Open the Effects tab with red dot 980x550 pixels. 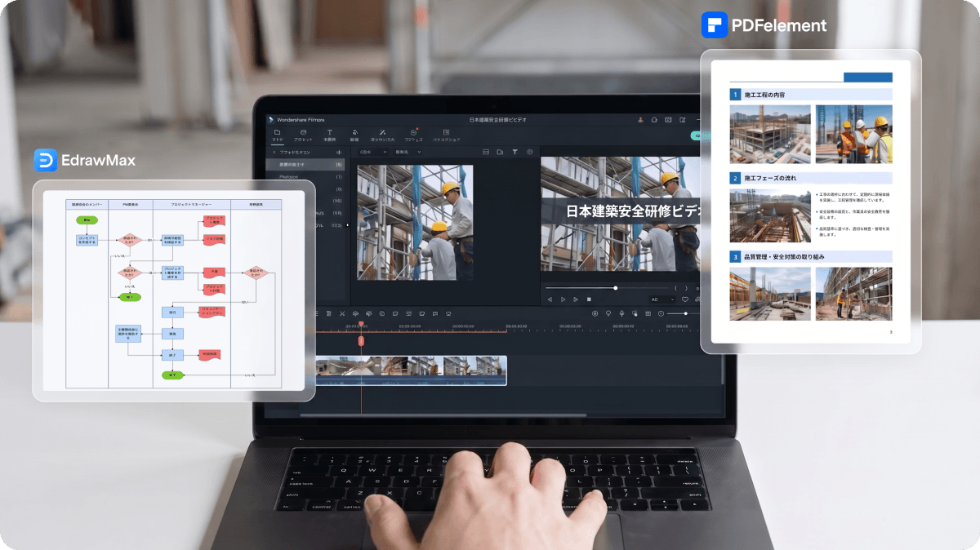413,132
